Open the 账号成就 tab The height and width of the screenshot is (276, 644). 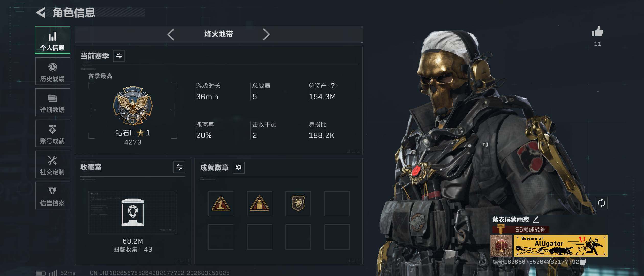[x=52, y=133]
